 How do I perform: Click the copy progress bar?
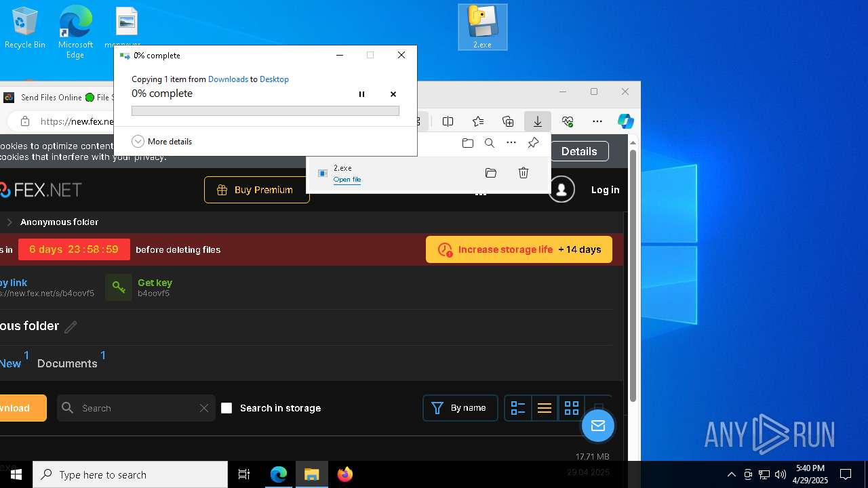click(x=265, y=110)
